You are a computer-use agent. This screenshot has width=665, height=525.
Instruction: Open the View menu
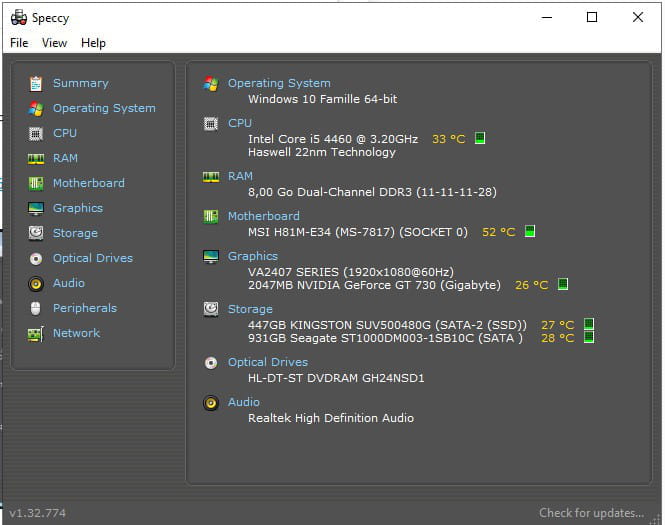[54, 43]
